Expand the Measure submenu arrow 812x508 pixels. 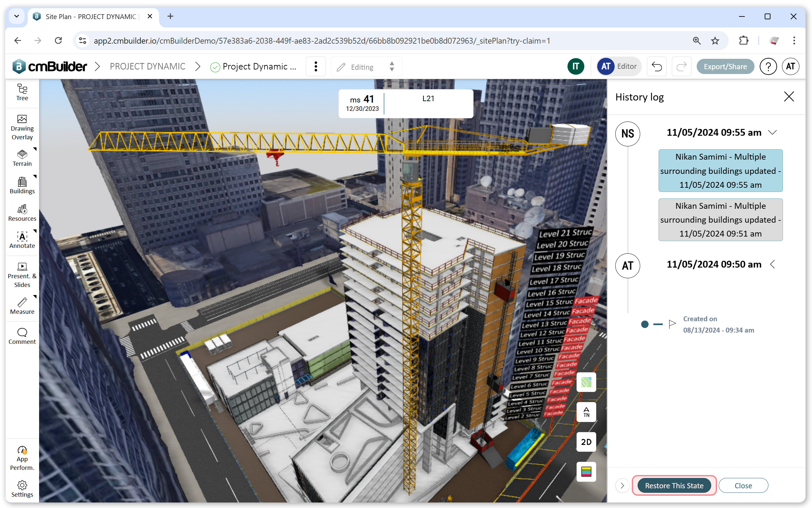(x=35, y=297)
